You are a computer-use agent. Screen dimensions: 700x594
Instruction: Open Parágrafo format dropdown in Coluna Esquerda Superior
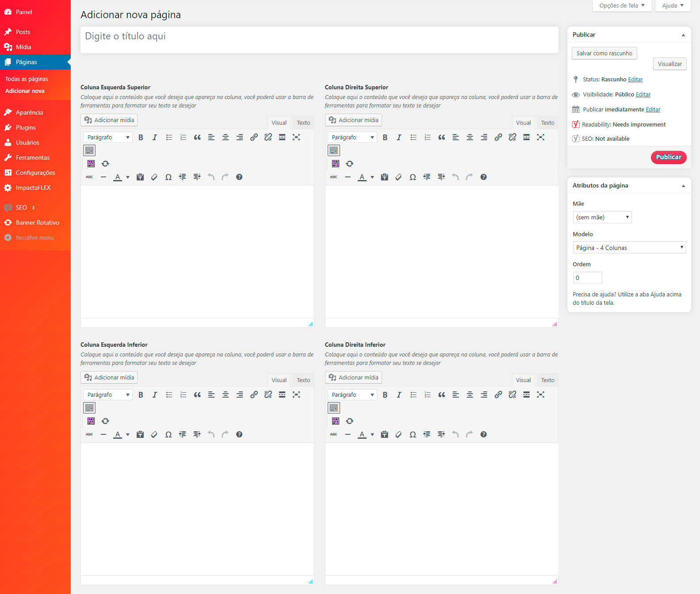(108, 138)
